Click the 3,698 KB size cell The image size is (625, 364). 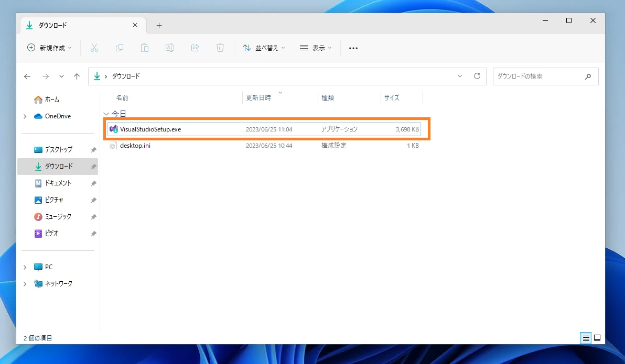(407, 129)
